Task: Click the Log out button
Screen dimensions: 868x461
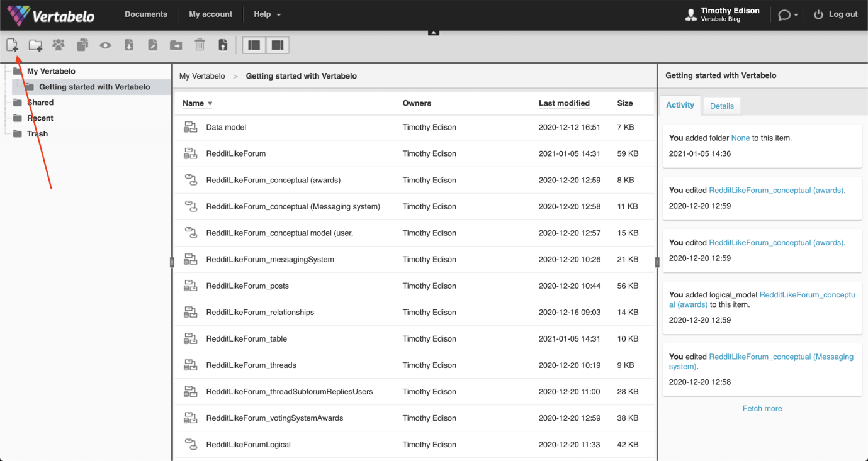Action: (836, 14)
